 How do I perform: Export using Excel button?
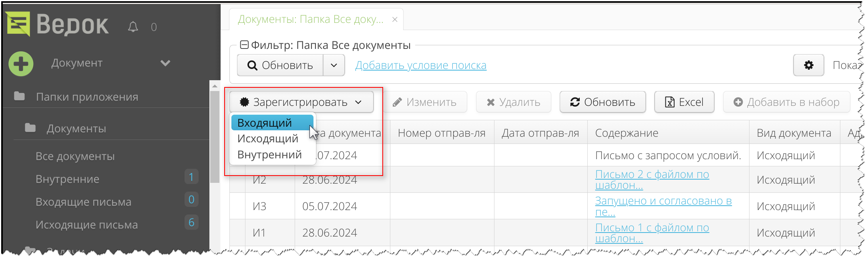click(x=684, y=102)
